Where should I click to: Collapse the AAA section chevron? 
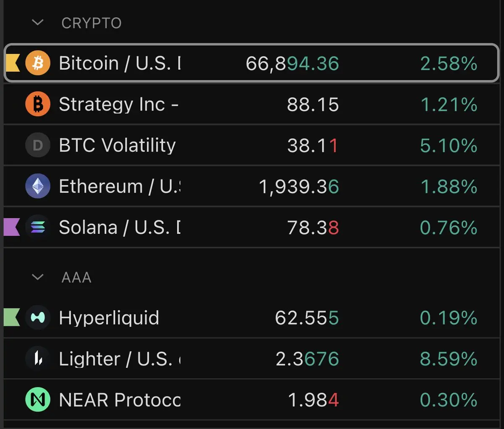pyautogui.click(x=38, y=277)
